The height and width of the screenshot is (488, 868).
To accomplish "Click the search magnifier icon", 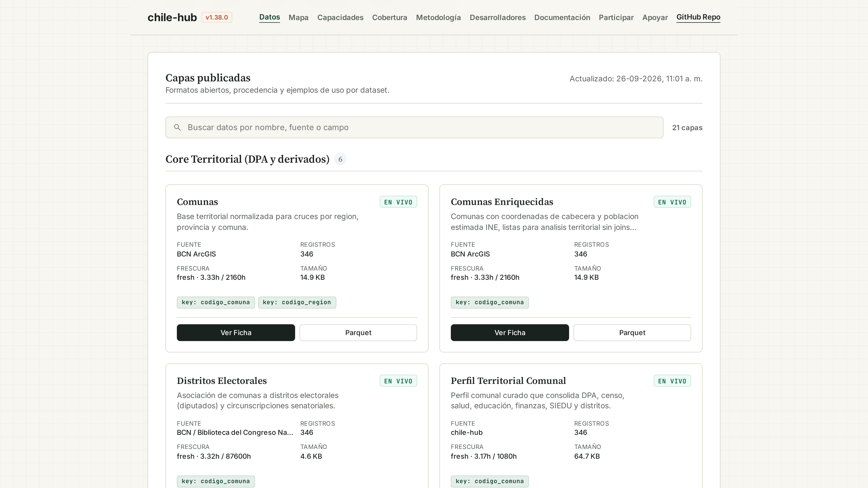I will tap(177, 127).
